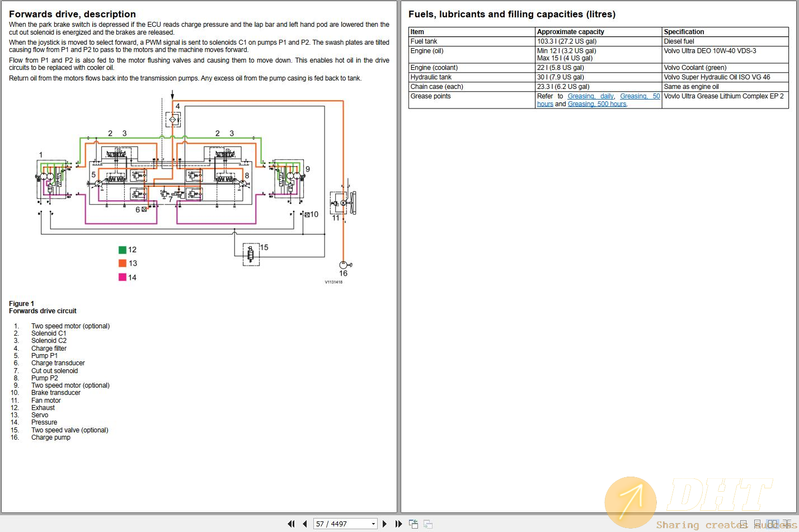Viewport: 799px width, 532px height.
Task: Switch to continuous page view
Action: 758,524
